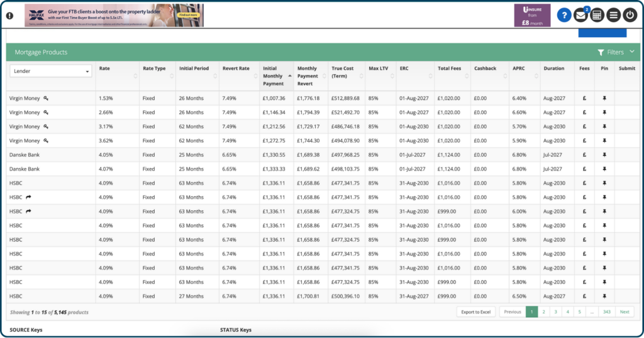644x338 pixels.
Task: Pin the HSBC 27 Months product
Action: (x=604, y=296)
